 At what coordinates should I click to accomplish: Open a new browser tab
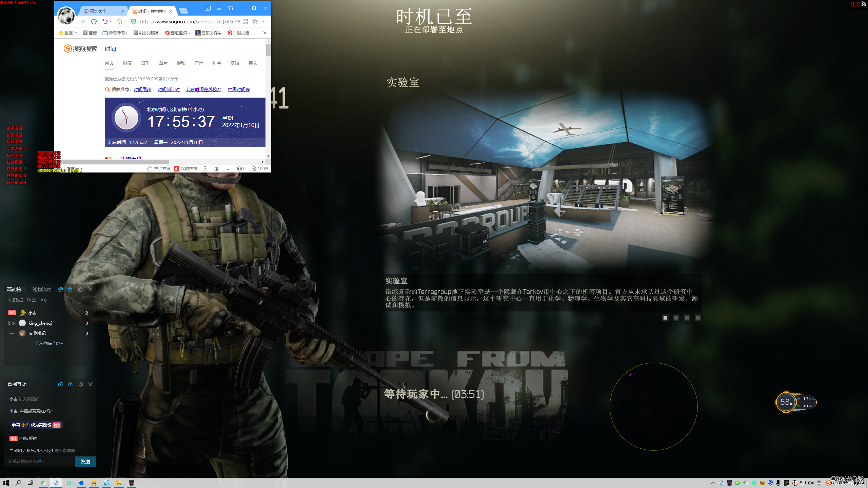(183, 11)
